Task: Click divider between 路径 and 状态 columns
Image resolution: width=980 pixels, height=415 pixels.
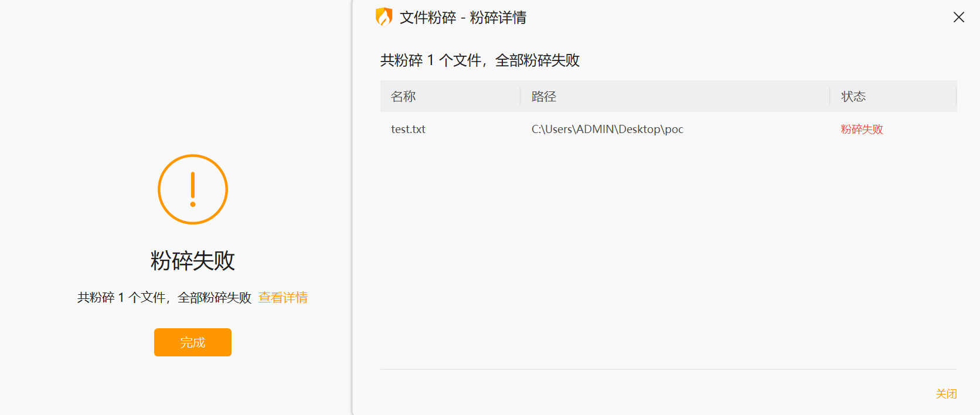Action: pyautogui.click(x=830, y=97)
